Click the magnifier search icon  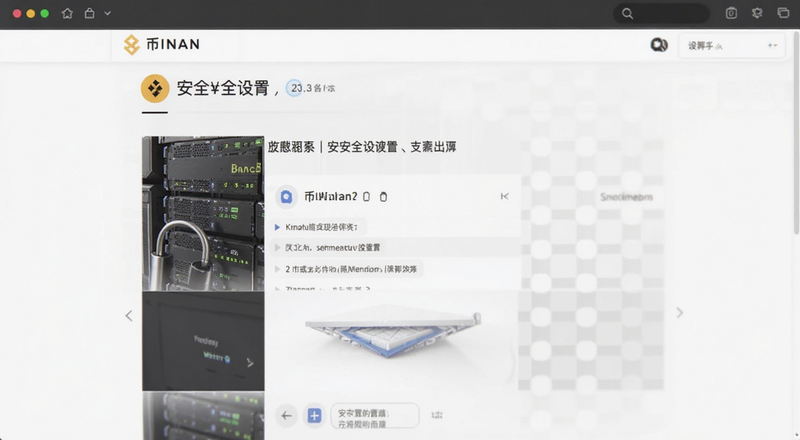coord(628,14)
